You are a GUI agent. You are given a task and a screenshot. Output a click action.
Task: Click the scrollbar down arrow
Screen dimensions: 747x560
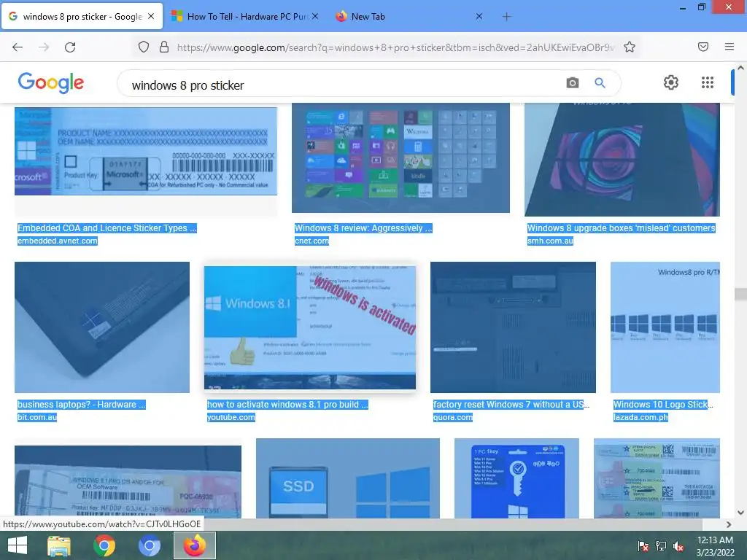pyautogui.click(x=740, y=513)
